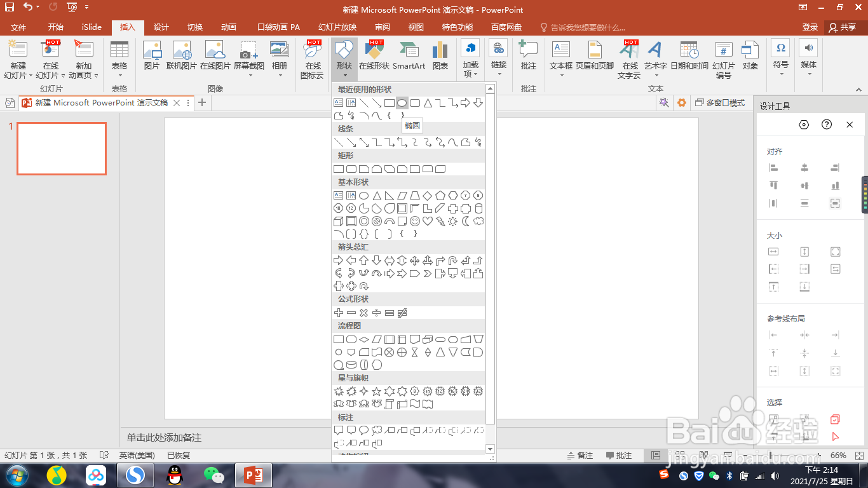Toggle the 批注 comments pane in status bar
The height and width of the screenshot is (488, 868).
tap(619, 456)
